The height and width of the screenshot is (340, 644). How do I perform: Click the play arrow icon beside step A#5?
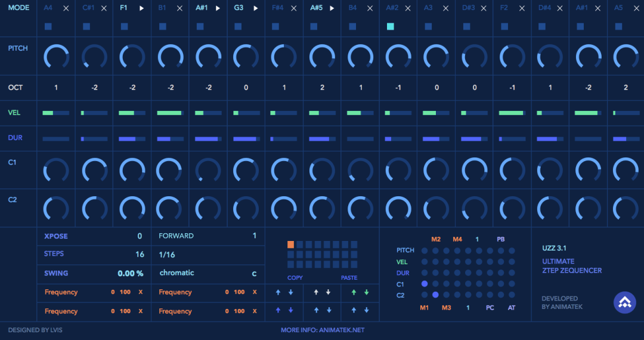[x=332, y=8]
